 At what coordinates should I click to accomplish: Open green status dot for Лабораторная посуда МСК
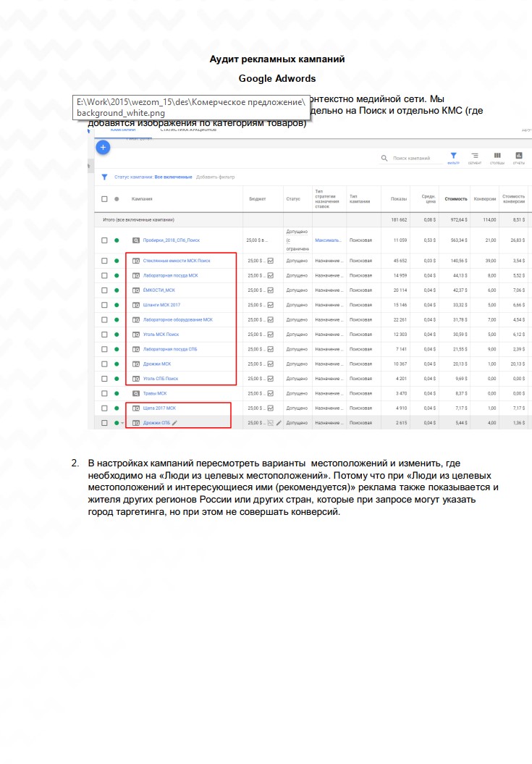(x=117, y=275)
